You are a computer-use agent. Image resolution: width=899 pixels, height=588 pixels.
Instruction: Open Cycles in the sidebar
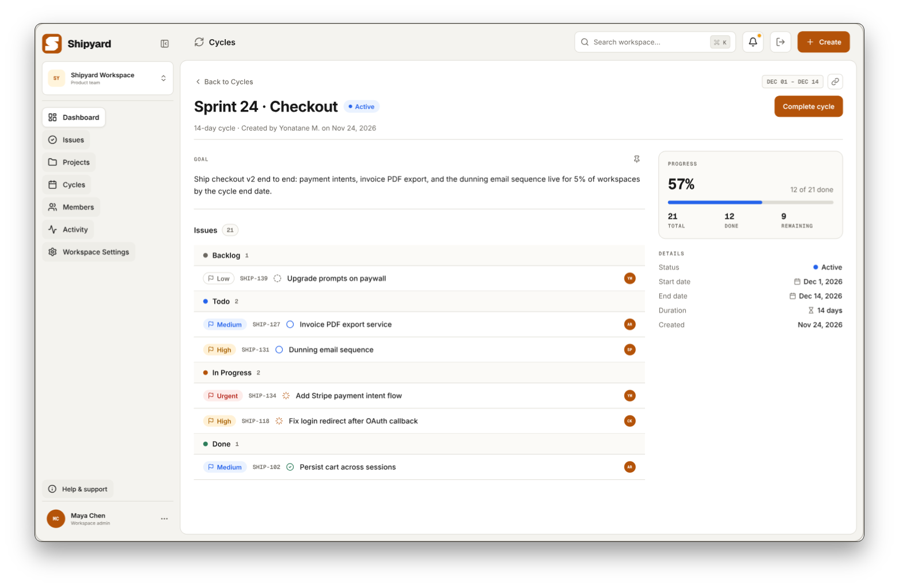(x=67, y=185)
